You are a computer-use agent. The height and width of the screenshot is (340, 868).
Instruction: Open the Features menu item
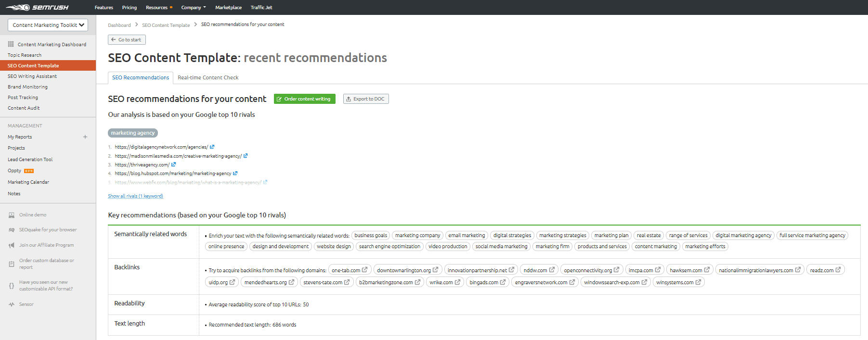104,7
